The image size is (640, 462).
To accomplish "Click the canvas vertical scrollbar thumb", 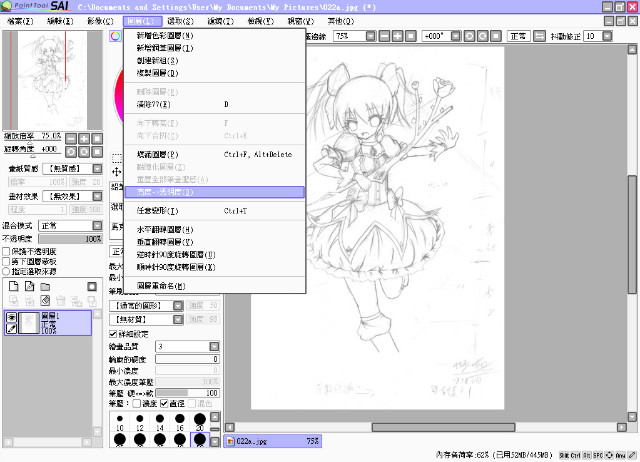I will point(632,234).
